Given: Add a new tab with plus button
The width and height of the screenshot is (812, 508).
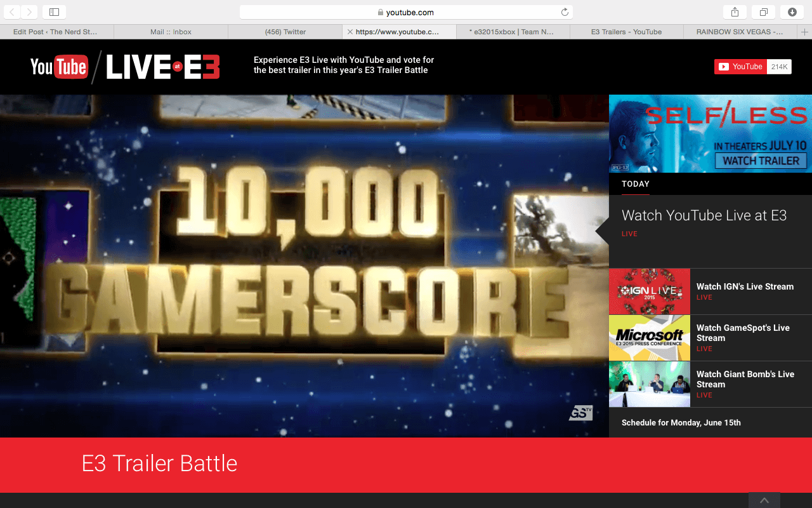Looking at the screenshot, I should pos(805,32).
